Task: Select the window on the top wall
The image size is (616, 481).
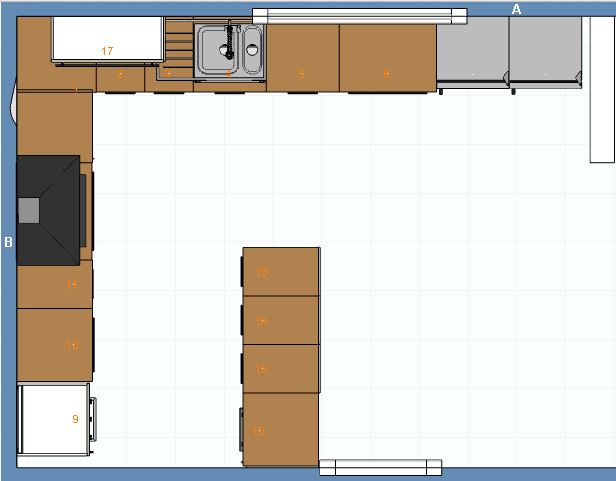Action: click(x=359, y=15)
